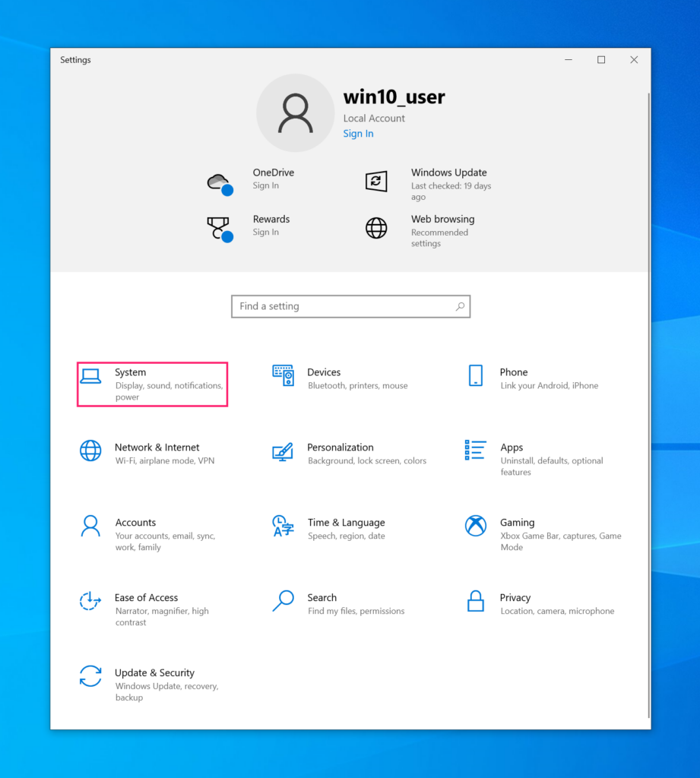
Task: Click the Settings window vertical scrollbar
Action: (x=648, y=406)
